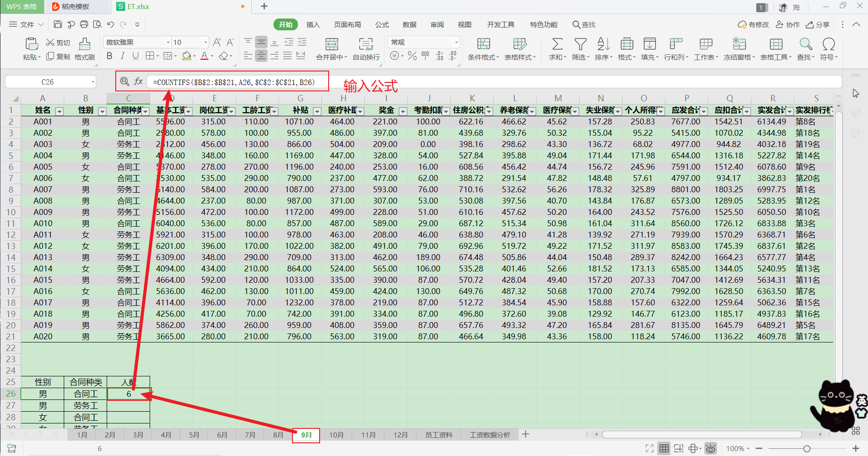The height and width of the screenshot is (456, 868).
Task: Click the Find (查找) magnifier icon in ribbon
Action: click(806, 44)
